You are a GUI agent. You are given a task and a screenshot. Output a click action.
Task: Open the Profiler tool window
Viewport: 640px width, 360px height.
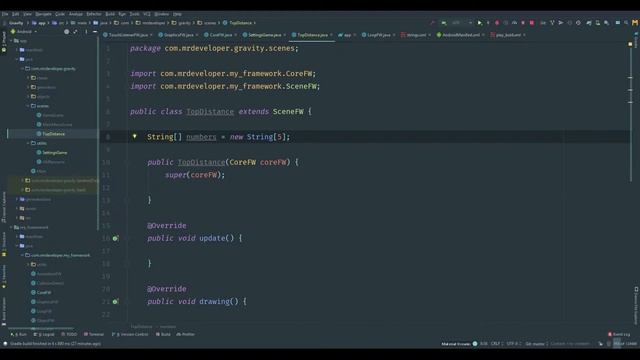(186, 334)
